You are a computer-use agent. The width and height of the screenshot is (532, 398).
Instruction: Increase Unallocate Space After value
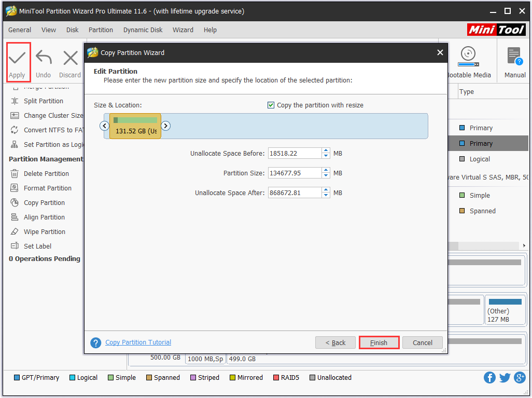[x=326, y=190]
